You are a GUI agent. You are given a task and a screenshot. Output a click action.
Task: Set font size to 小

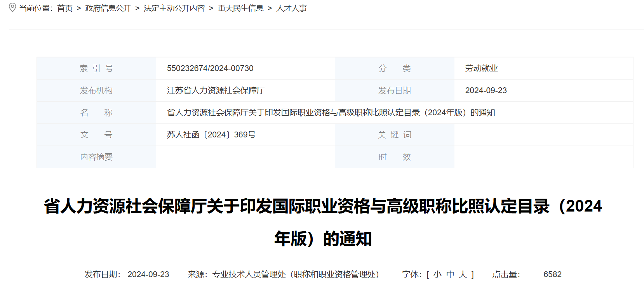pyautogui.click(x=437, y=274)
